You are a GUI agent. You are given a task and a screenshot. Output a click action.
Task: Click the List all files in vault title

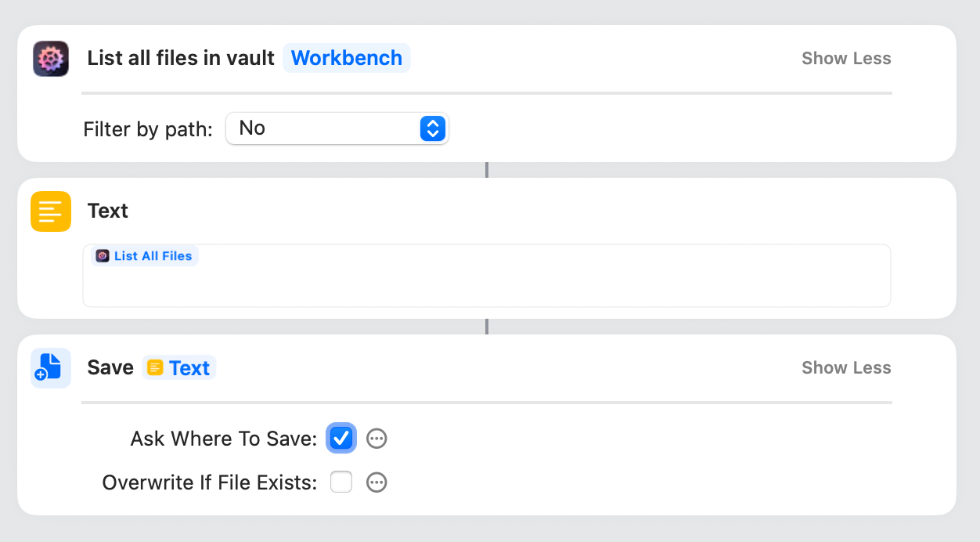[181, 59]
